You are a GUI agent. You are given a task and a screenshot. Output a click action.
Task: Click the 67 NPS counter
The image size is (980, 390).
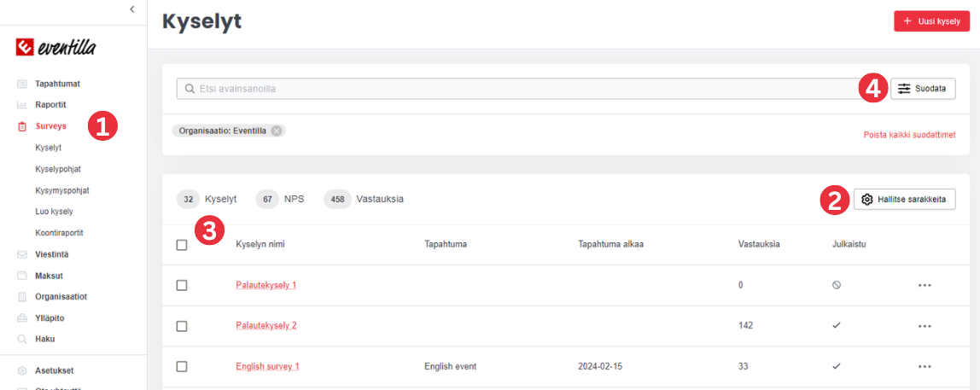coord(280,200)
